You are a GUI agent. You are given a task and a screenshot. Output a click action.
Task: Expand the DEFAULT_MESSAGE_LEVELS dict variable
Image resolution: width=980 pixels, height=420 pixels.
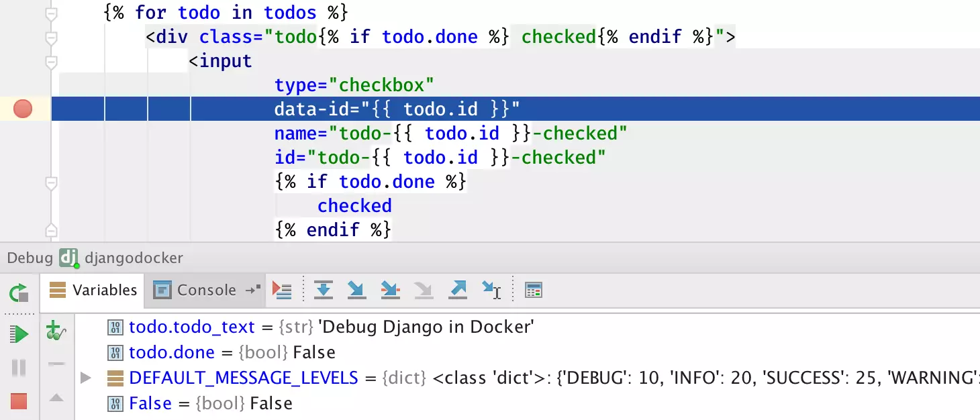pos(85,378)
